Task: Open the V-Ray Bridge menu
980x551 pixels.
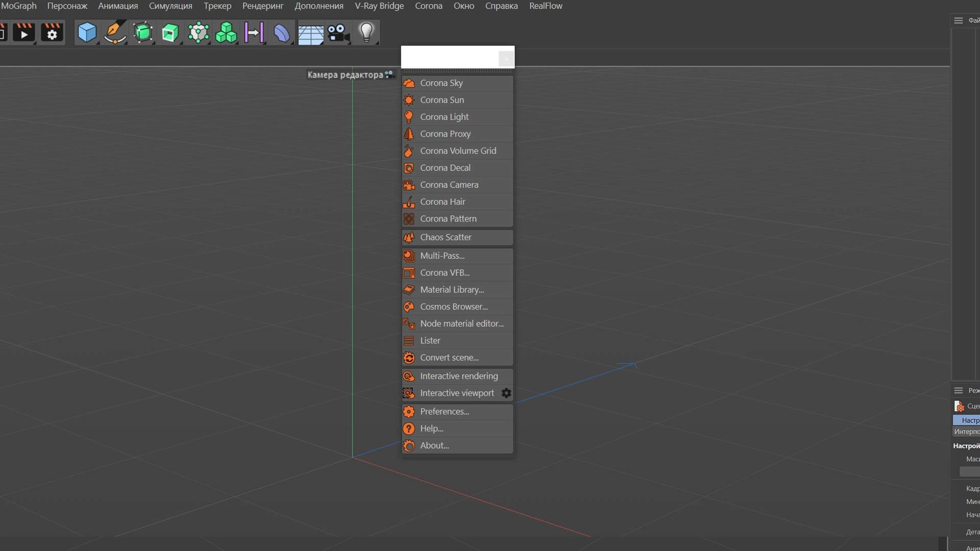Action: coord(379,6)
